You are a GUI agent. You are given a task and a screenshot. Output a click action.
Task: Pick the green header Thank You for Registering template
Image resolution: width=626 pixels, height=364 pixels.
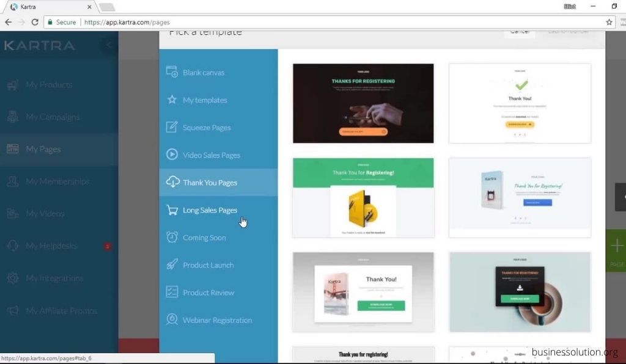pos(363,198)
